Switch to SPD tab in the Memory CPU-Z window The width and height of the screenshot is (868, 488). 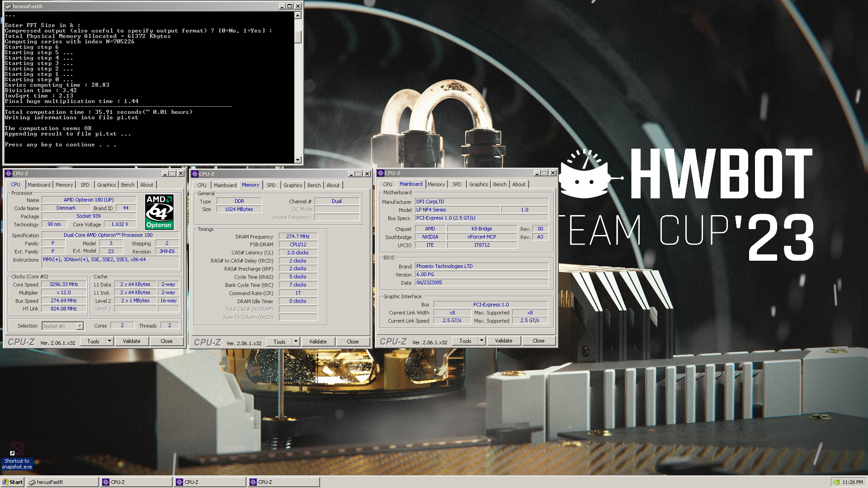tap(271, 185)
